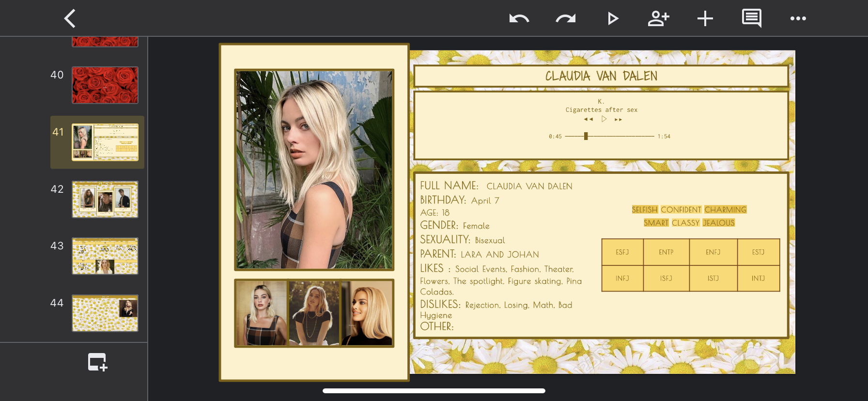Screen dimensions: 868x401
Task: Click the ENTP table cell
Action: coord(666,252)
